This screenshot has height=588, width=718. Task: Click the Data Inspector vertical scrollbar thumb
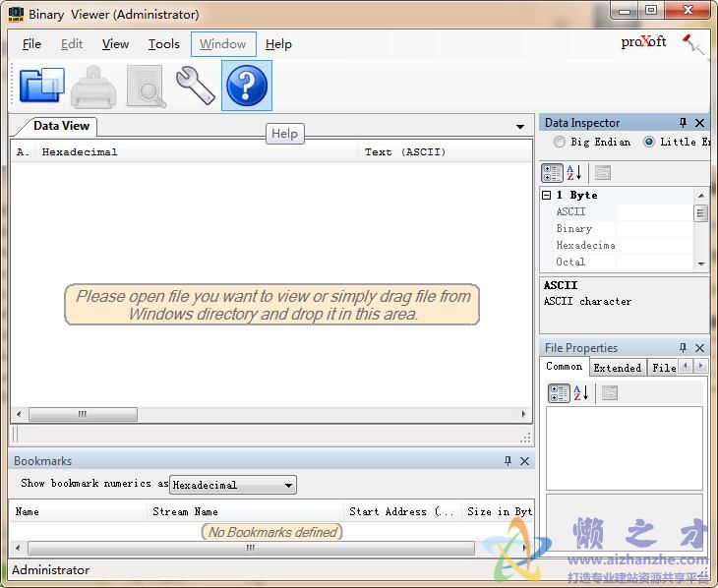700,213
